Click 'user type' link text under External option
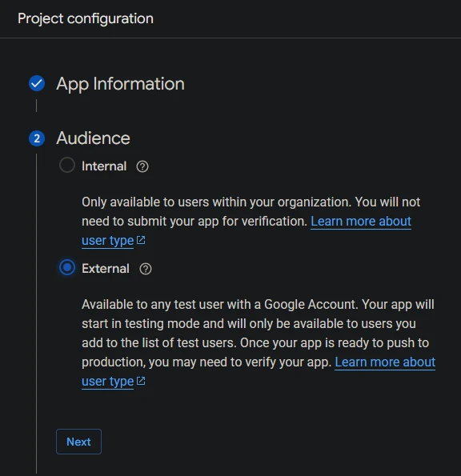The image size is (461, 476). (x=107, y=381)
